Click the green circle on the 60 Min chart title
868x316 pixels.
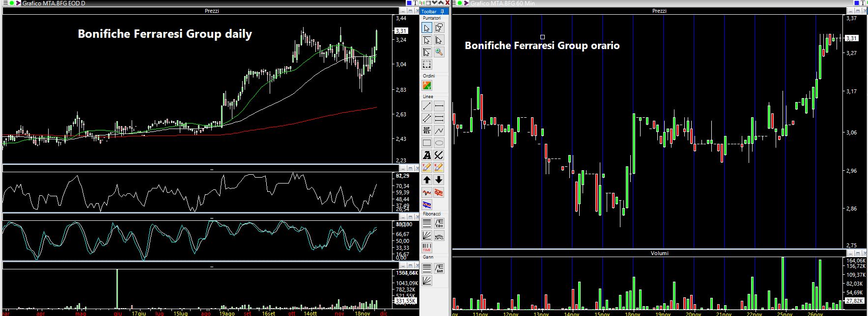tap(459, 3)
